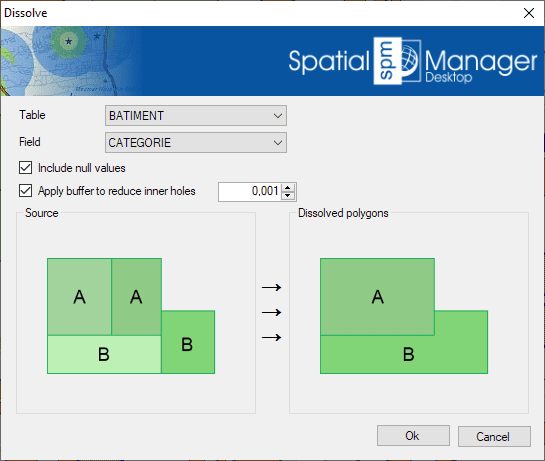Screen dimensions: 545x461
Task: Click the dissolved polygon A in result diagram
Action: [377, 297]
